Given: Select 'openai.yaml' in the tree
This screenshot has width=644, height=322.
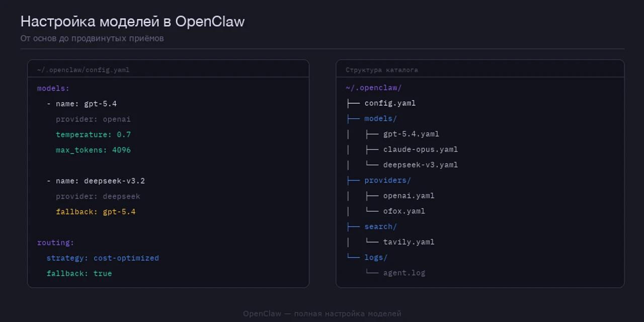Looking at the screenshot, I should 409,196.
